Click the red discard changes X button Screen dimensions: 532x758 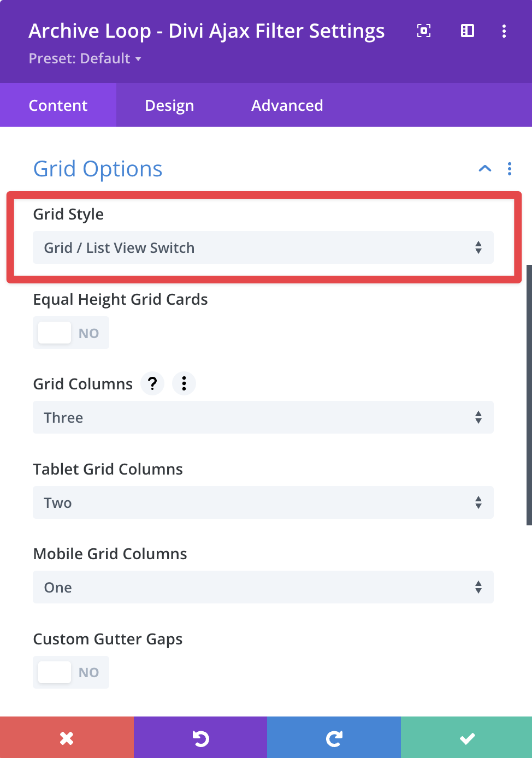coord(67,738)
